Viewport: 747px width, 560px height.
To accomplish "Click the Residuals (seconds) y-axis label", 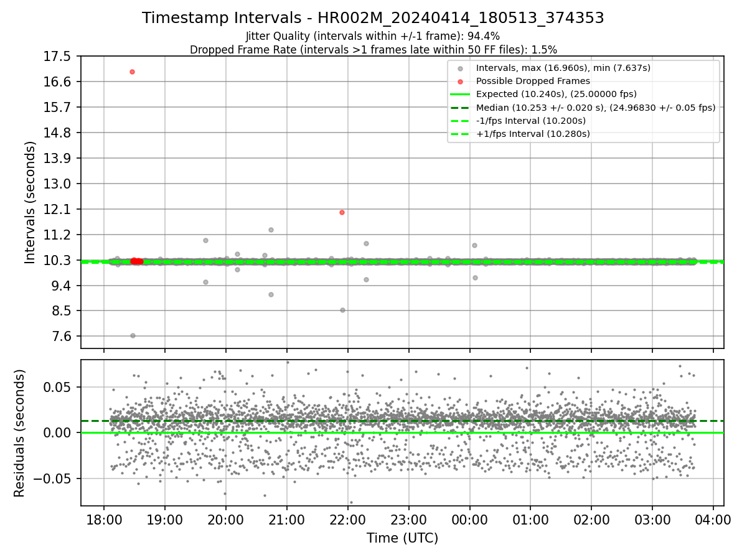I will coord(19,433).
